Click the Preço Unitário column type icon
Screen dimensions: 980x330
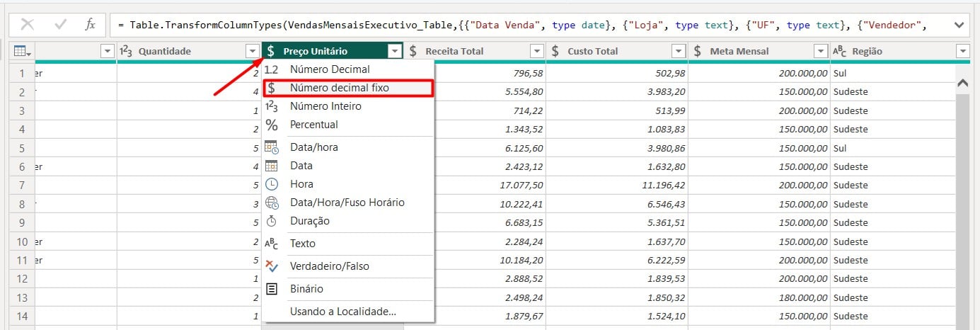[x=271, y=51]
